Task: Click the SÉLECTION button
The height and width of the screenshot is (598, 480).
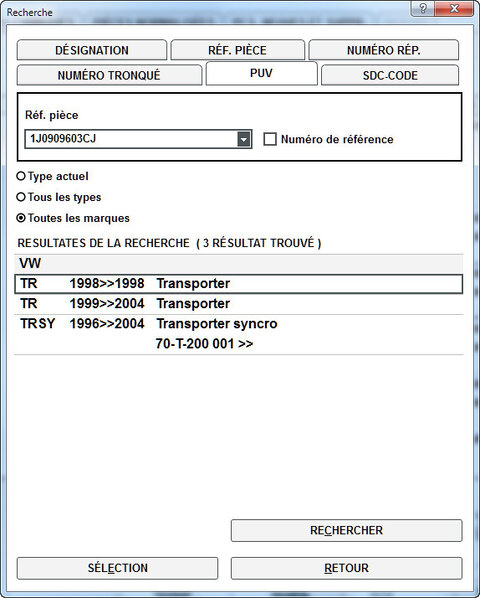Action: (x=117, y=568)
